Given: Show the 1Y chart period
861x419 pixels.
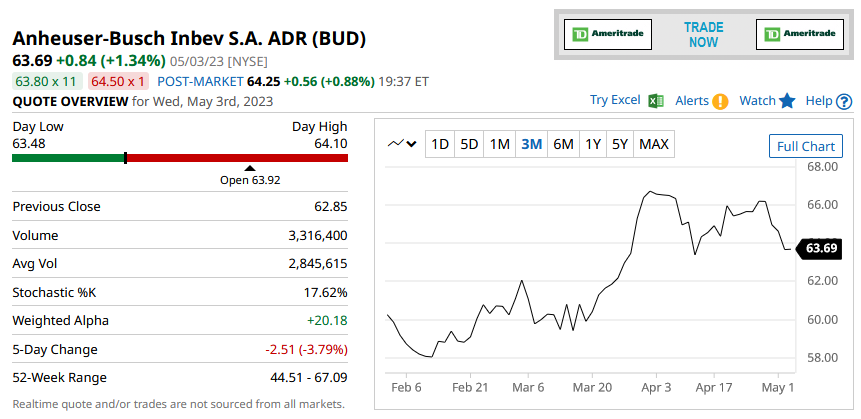Looking at the screenshot, I should 593,144.
